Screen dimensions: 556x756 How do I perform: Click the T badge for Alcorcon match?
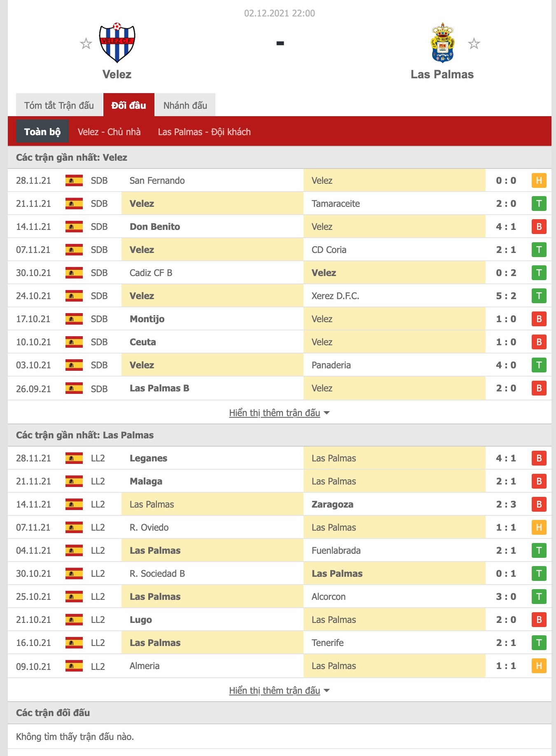click(x=539, y=597)
